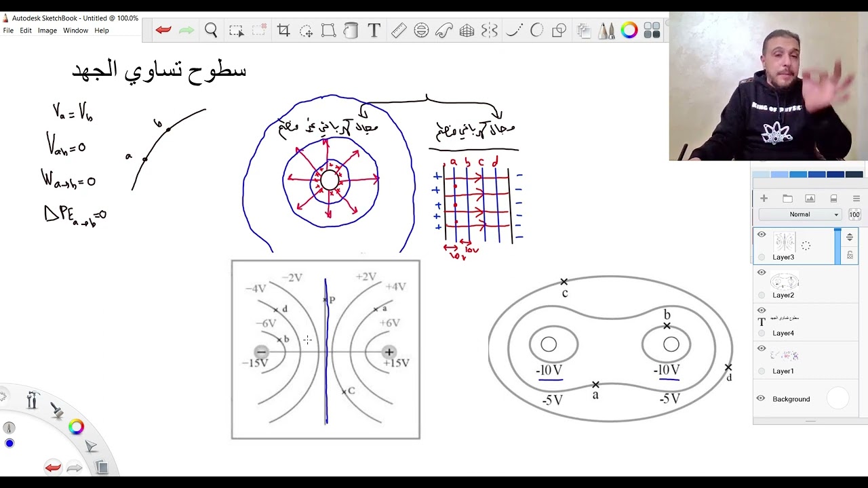The width and height of the screenshot is (868, 488).
Task: Open the File menu
Action: (x=8, y=30)
